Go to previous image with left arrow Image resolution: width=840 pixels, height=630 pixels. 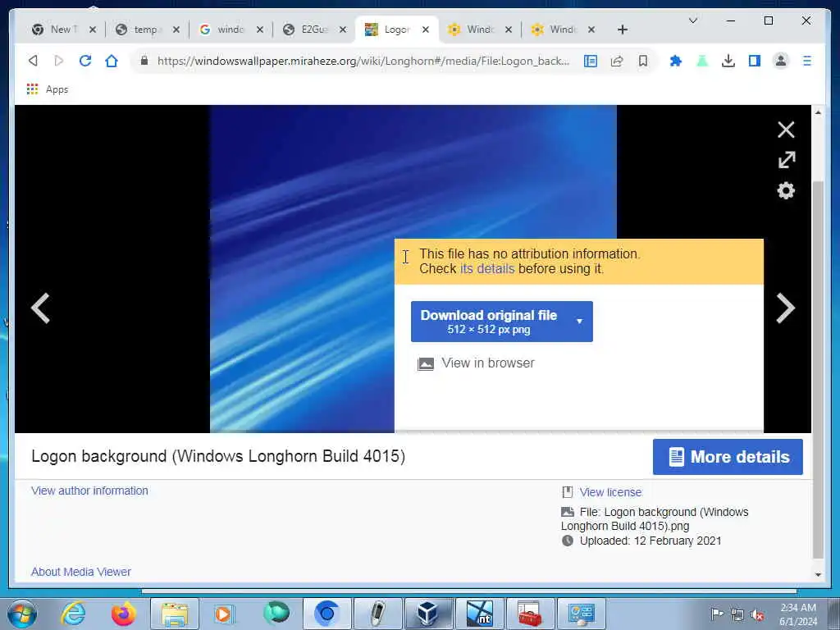pos(40,308)
